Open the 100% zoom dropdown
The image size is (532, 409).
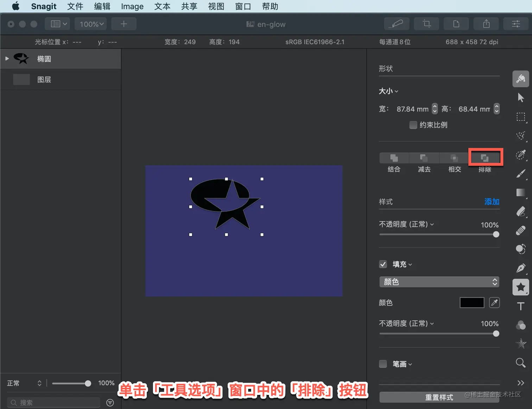[91, 24]
